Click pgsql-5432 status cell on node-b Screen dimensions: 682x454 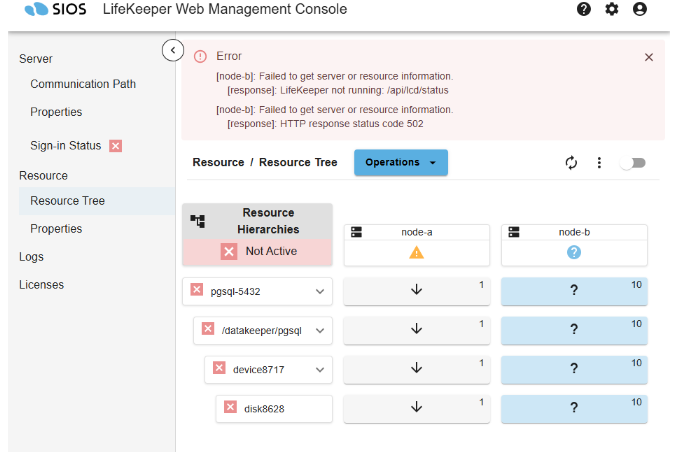(x=574, y=291)
